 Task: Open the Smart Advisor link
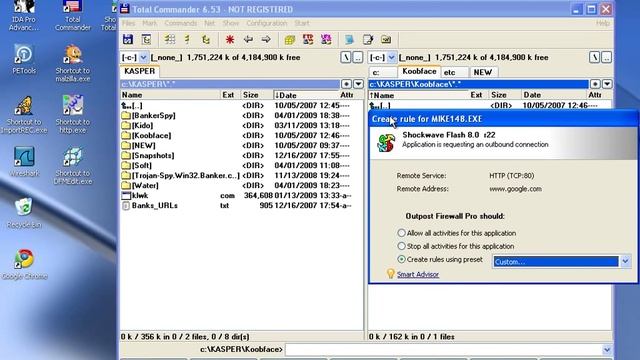click(418, 274)
